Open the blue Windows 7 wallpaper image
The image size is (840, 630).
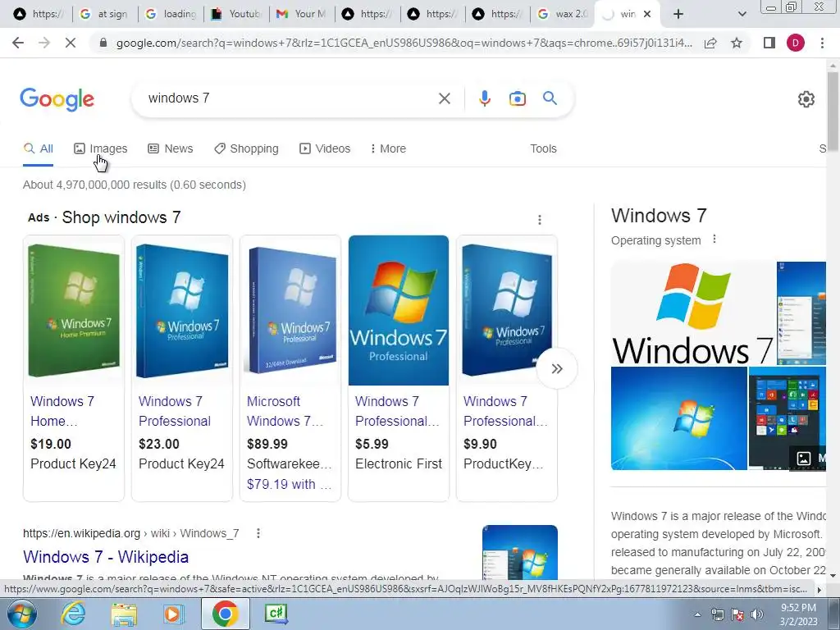[x=678, y=418]
